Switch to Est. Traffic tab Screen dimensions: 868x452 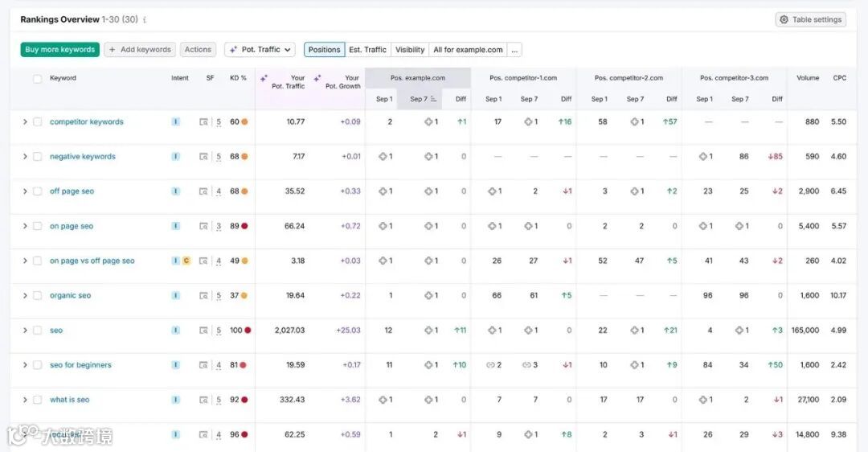click(x=367, y=49)
